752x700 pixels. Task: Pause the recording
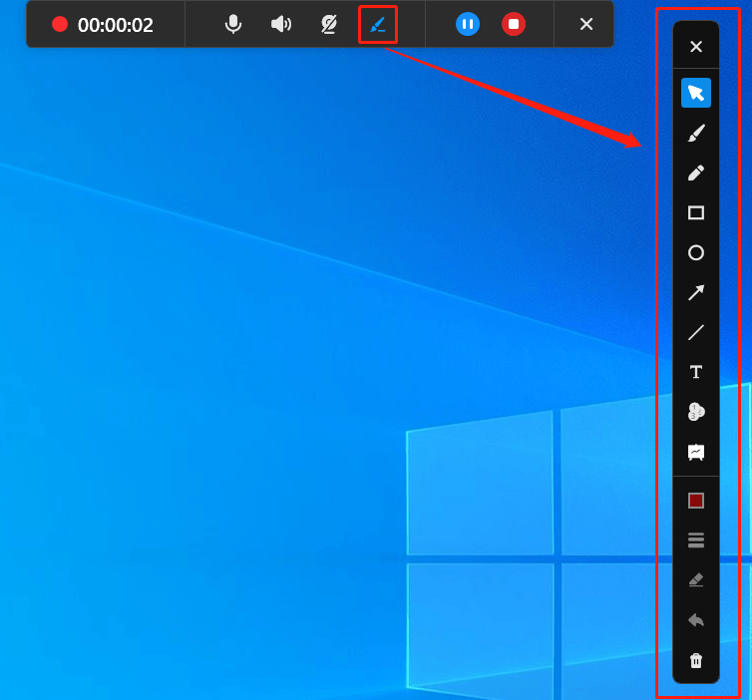(468, 24)
